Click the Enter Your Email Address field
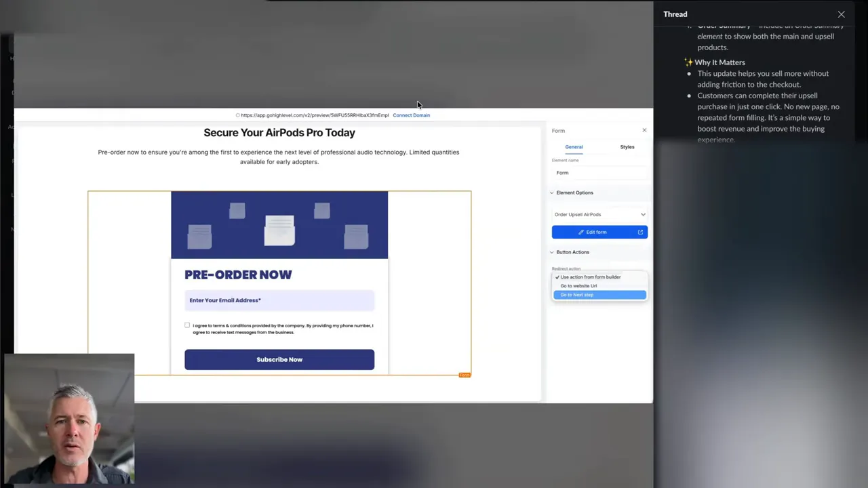Viewport: 868px width, 488px height. coord(279,300)
